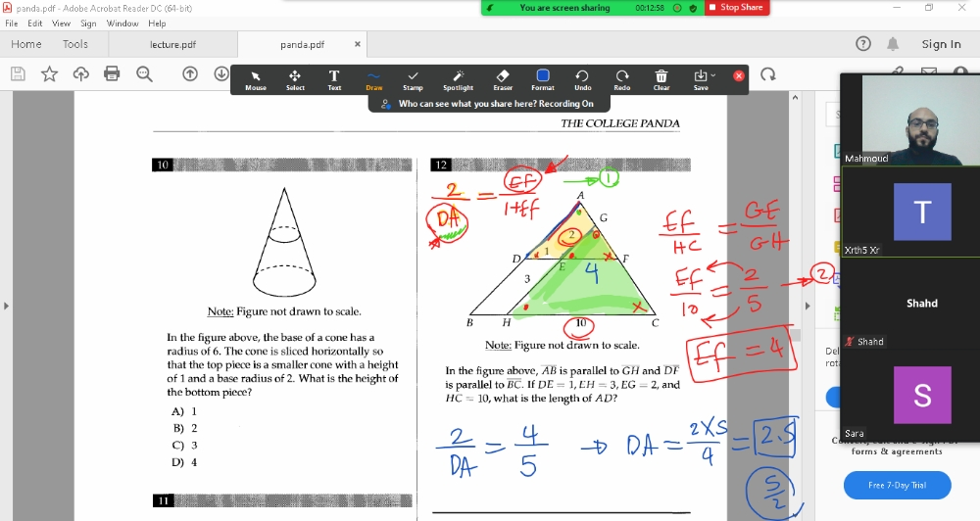Choose the Select annotation tool

pyautogui.click(x=295, y=80)
